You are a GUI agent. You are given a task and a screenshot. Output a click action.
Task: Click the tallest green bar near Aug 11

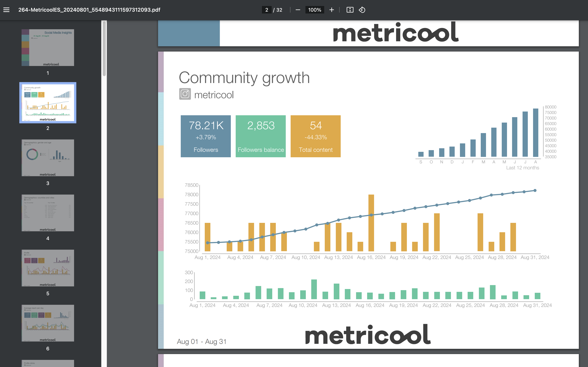click(x=314, y=289)
